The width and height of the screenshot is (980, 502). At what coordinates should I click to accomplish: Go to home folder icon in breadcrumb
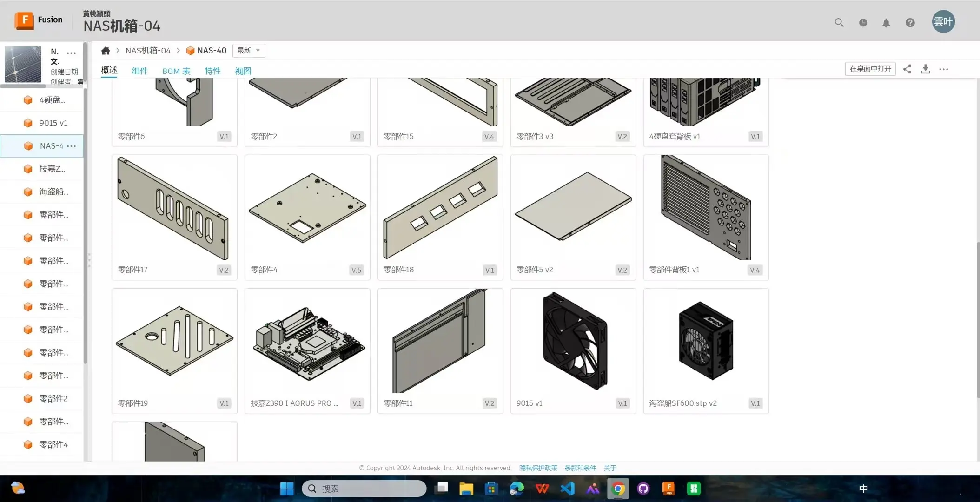pyautogui.click(x=106, y=51)
